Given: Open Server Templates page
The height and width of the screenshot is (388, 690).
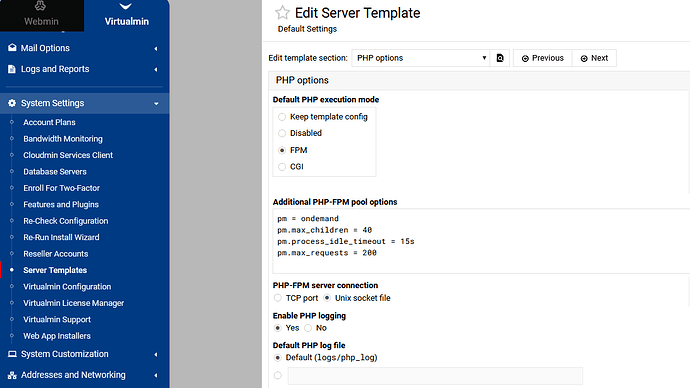Looking at the screenshot, I should [x=55, y=270].
